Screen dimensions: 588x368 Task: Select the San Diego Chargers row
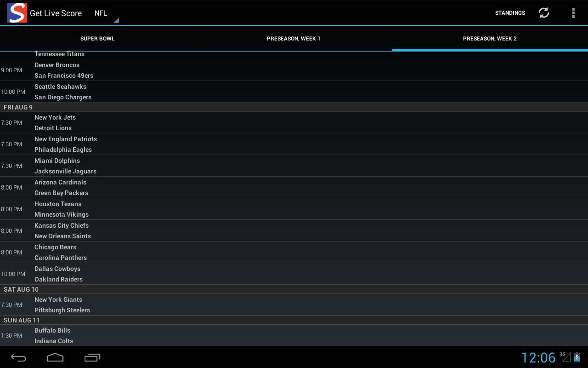click(x=63, y=97)
